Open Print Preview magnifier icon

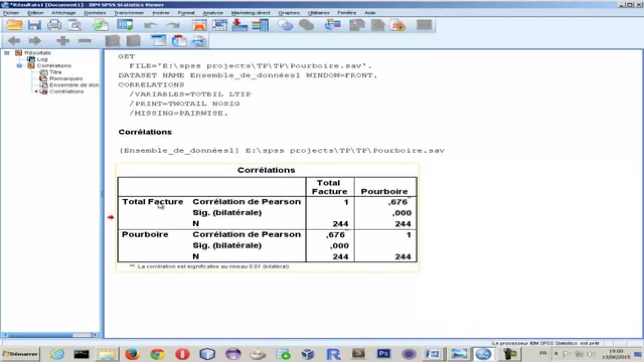75,25
